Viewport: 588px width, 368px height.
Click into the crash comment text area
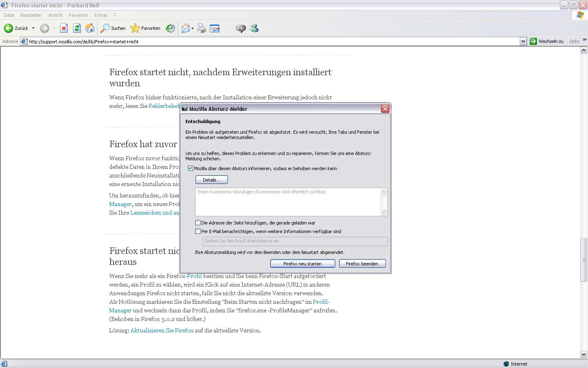click(288, 202)
